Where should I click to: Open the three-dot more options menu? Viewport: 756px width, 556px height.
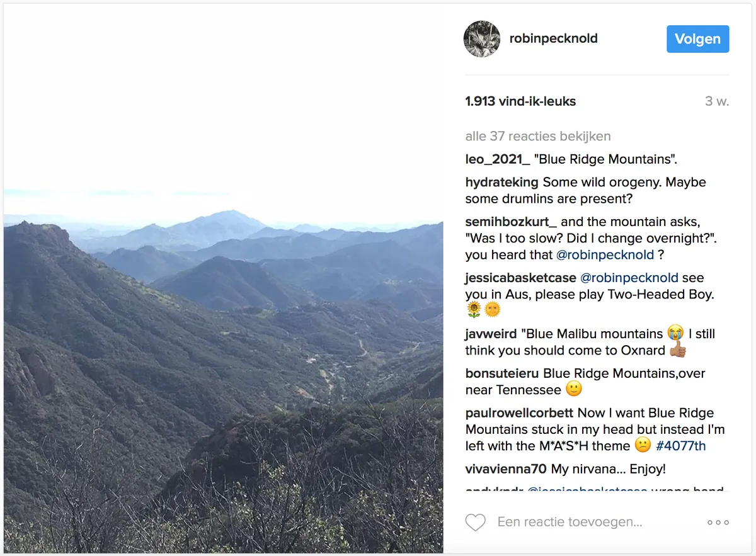click(x=718, y=522)
